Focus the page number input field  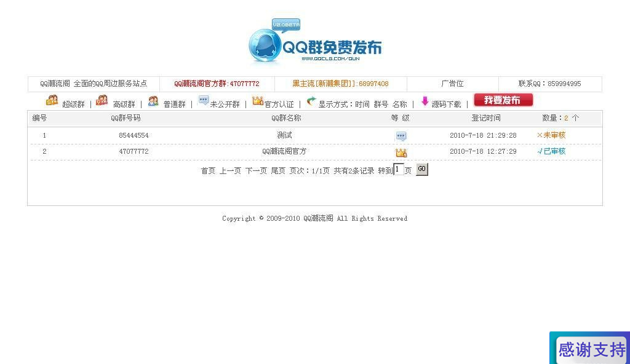pos(399,169)
